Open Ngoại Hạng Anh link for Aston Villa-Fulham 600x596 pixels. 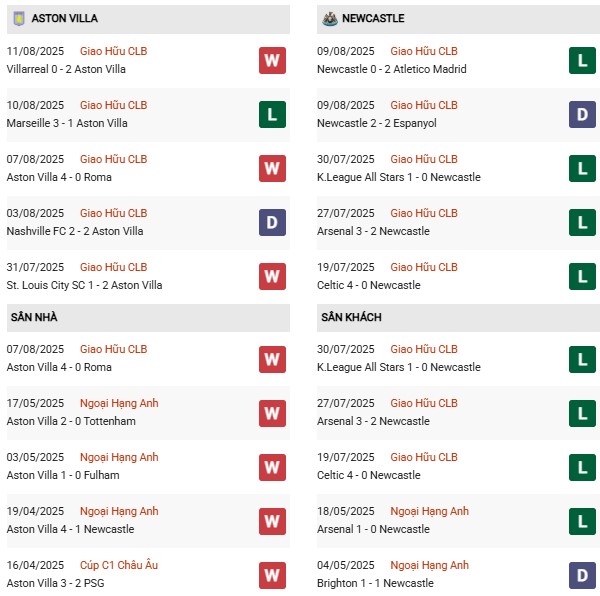click(119, 457)
